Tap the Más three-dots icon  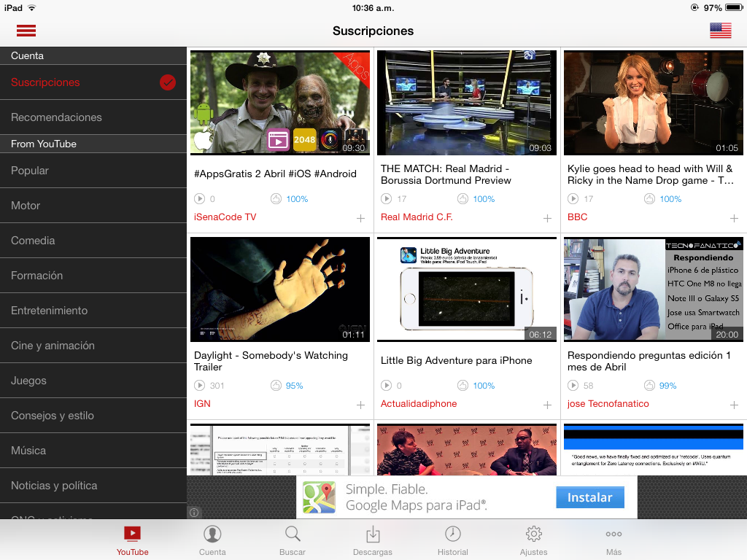pyautogui.click(x=614, y=534)
